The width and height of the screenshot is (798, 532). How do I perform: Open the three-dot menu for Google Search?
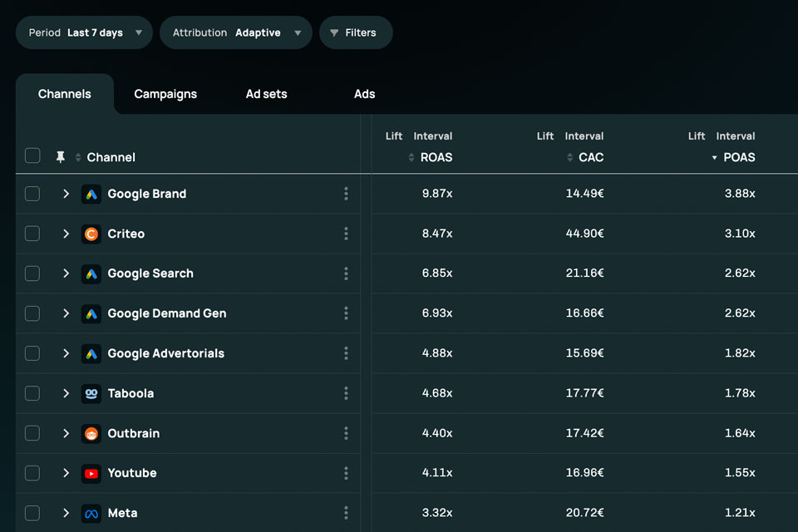[346, 273]
